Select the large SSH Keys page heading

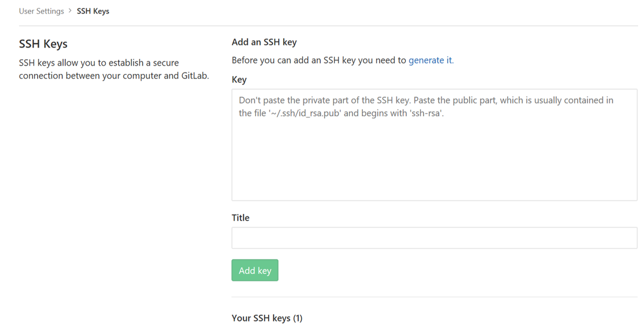(43, 44)
